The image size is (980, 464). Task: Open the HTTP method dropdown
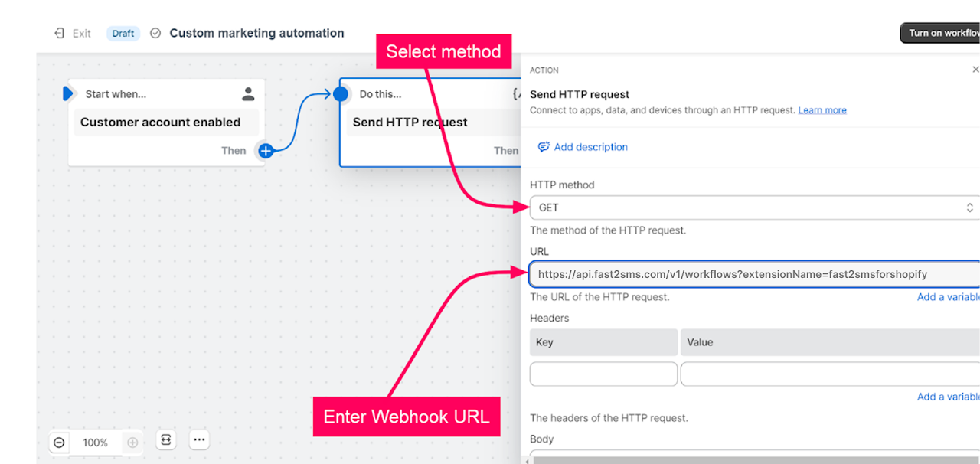tap(753, 207)
